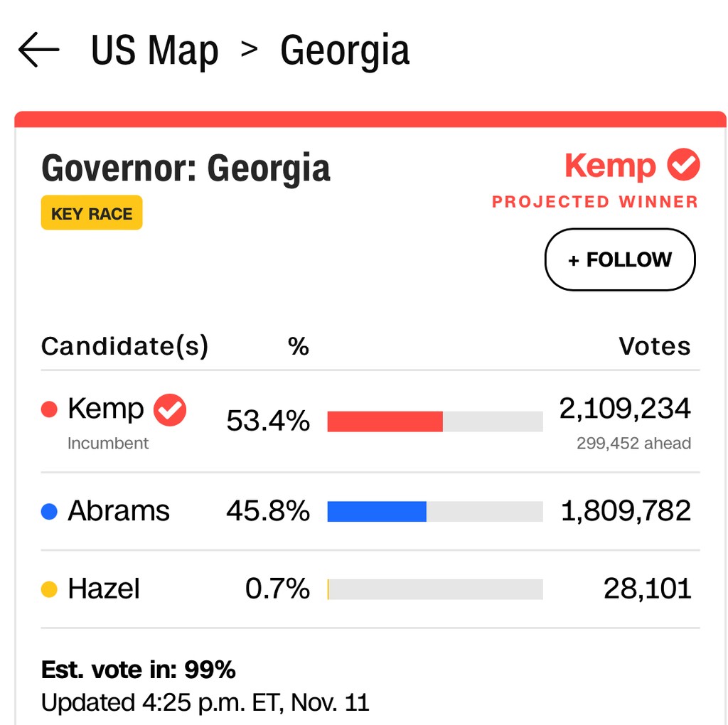Click the red dot next to Kemp
The image size is (728, 725).
click(49, 409)
